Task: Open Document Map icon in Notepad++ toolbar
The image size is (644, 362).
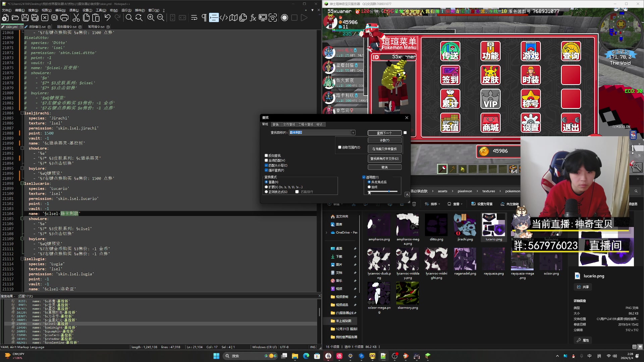Action: coord(233,18)
